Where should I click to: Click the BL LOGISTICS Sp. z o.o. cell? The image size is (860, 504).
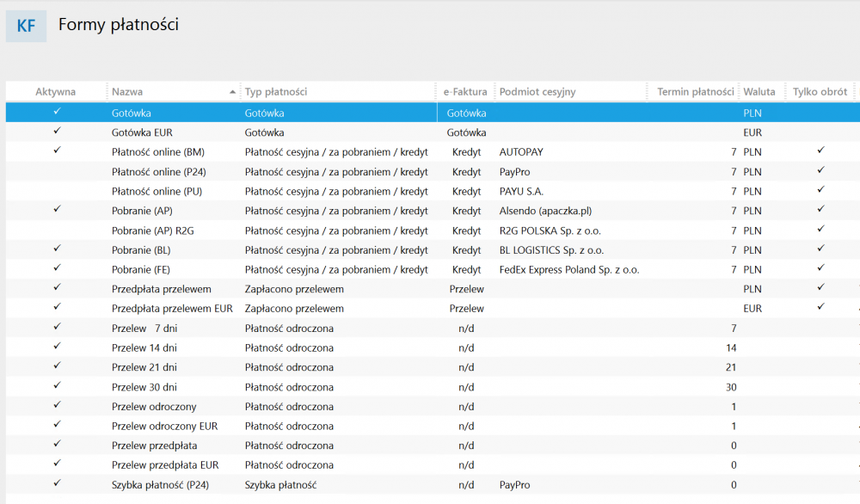551,250
